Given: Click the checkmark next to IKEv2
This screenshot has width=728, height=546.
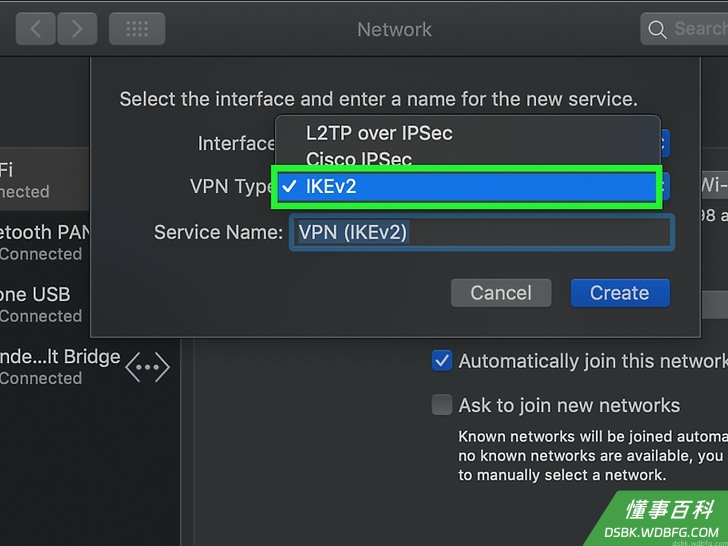Looking at the screenshot, I should coord(289,187).
